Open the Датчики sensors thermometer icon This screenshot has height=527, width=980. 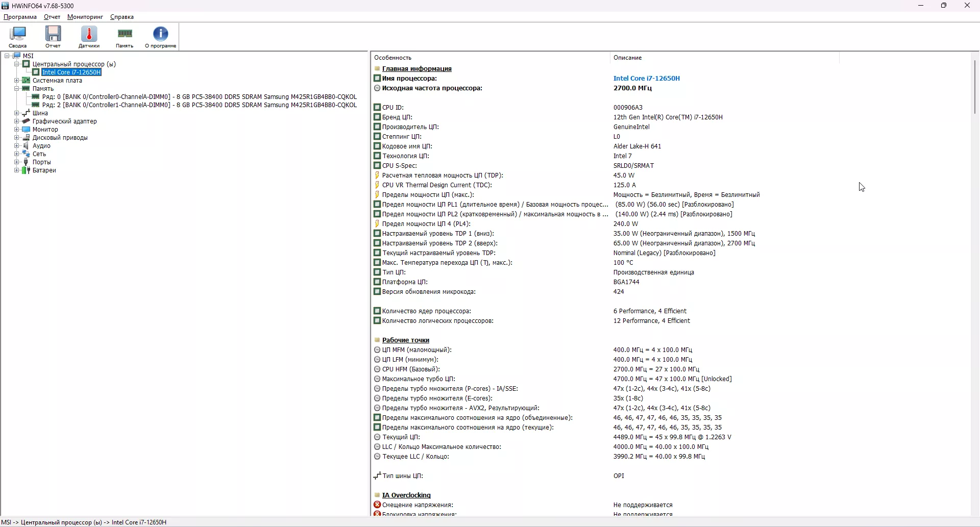89,37
